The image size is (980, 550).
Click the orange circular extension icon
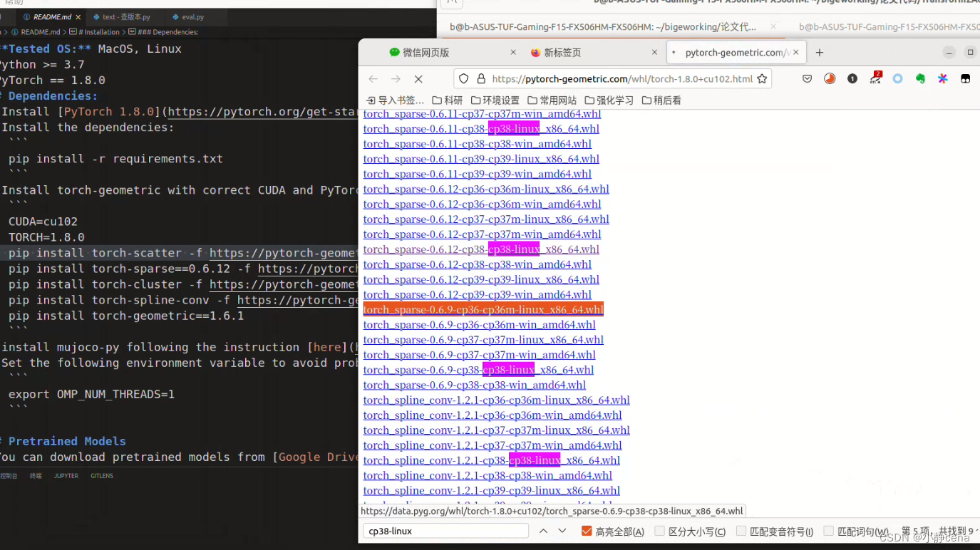[830, 79]
